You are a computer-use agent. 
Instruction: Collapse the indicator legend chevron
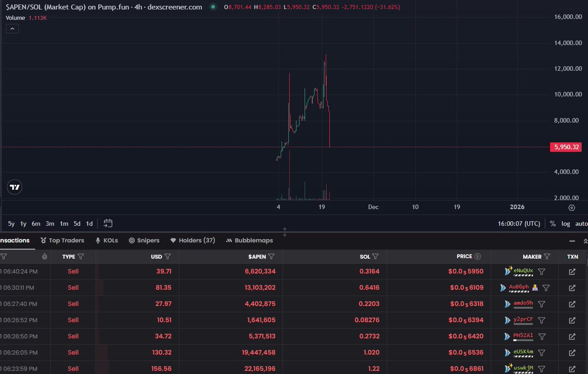(12, 29)
